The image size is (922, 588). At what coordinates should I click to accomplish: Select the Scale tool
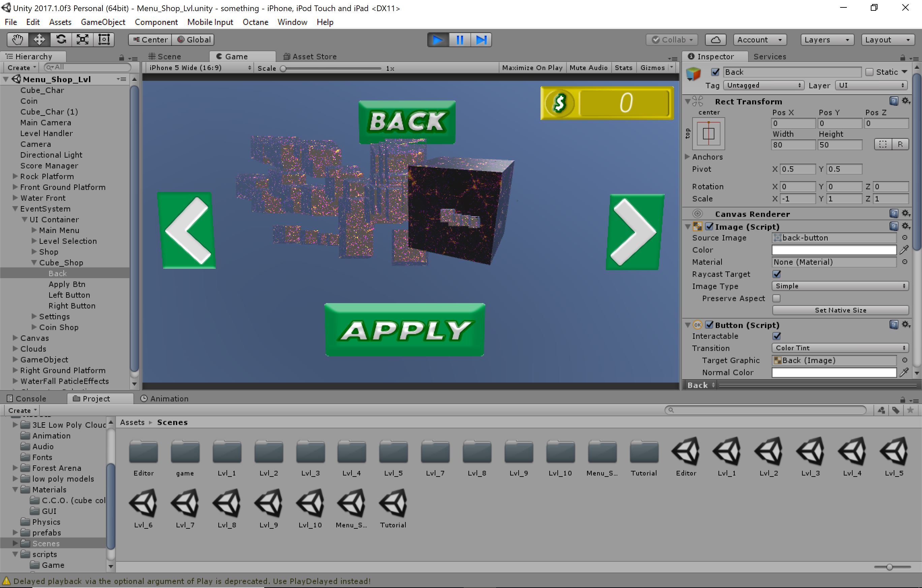[82, 40]
